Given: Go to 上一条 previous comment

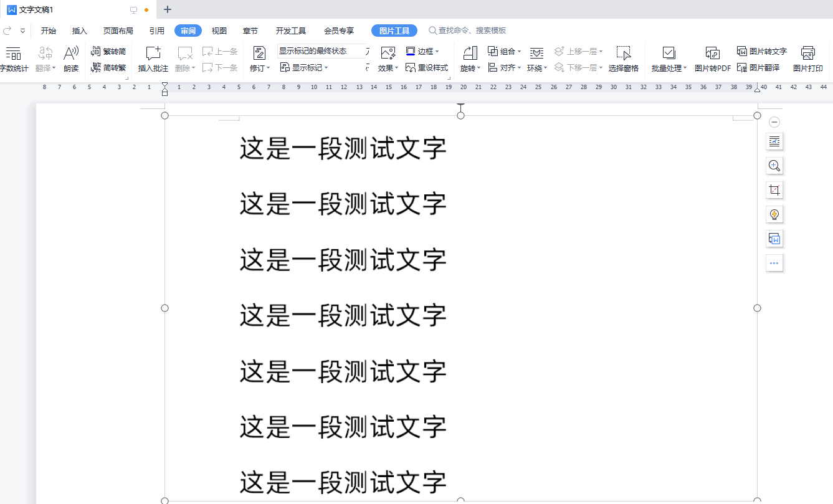Looking at the screenshot, I should (221, 52).
